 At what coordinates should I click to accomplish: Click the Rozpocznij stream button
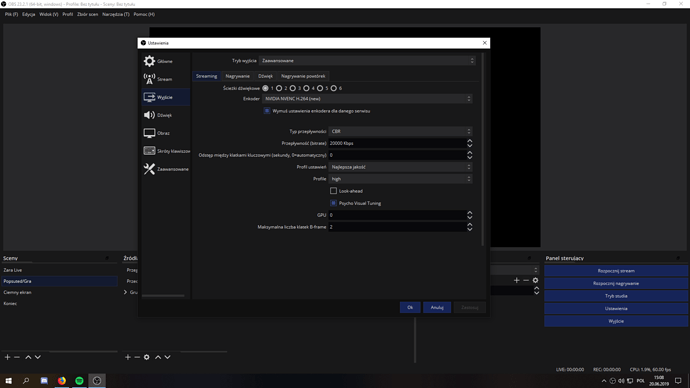tap(616, 271)
